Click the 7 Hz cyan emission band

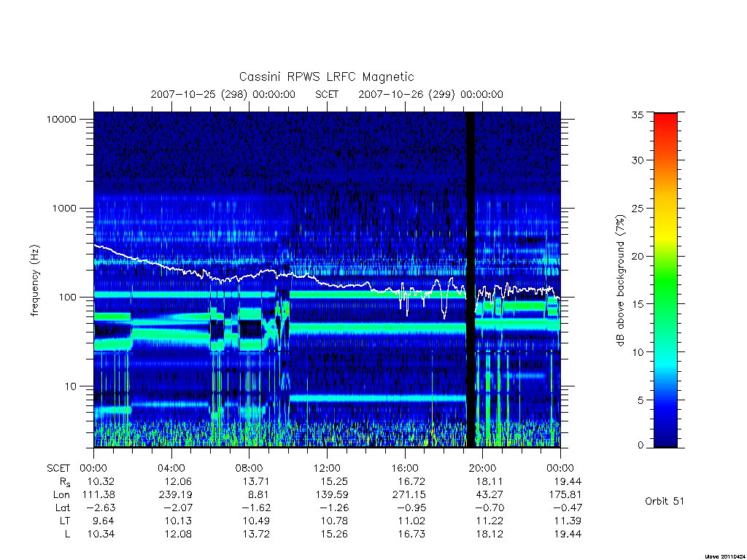(x=377, y=397)
